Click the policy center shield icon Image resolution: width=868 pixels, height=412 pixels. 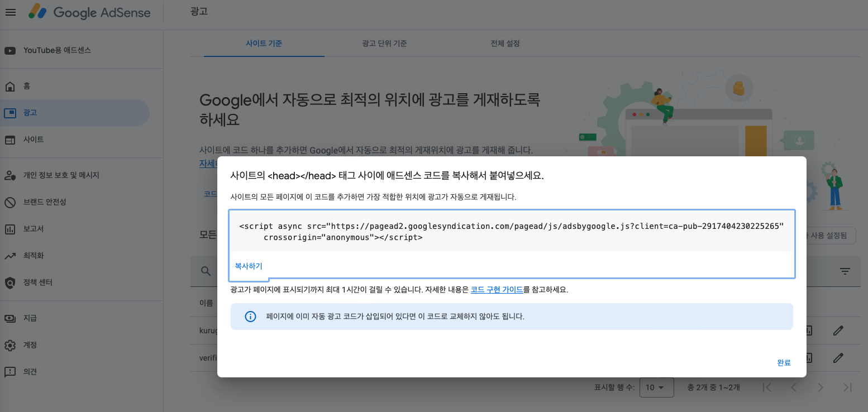click(x=10, y=283)
